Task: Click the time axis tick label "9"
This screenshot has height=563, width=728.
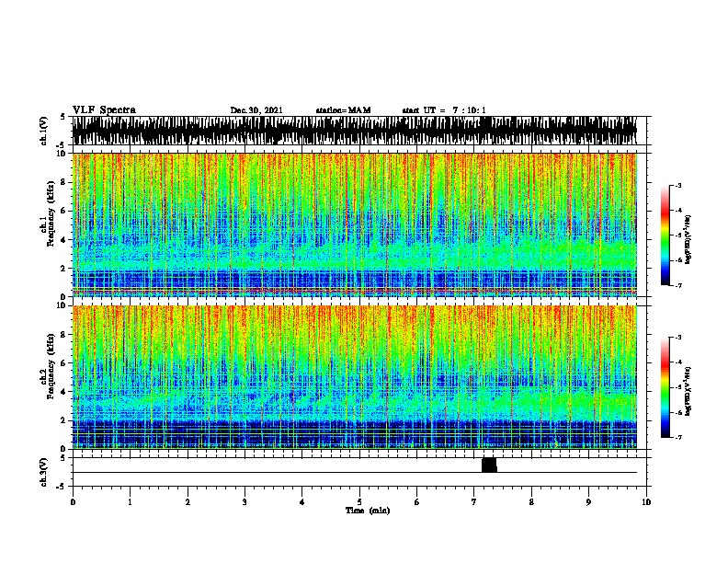Action: [588, 502]
